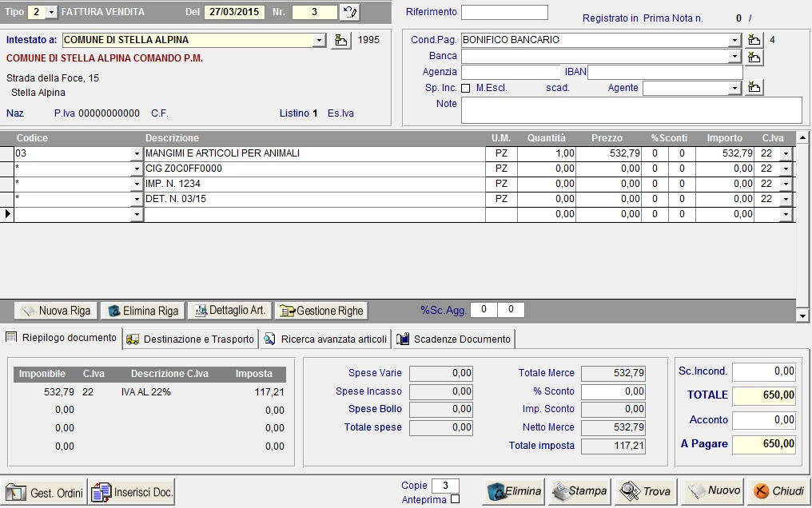
Task: Open agent lookup icon beside Agente field
Action: (x=754, y=88)
